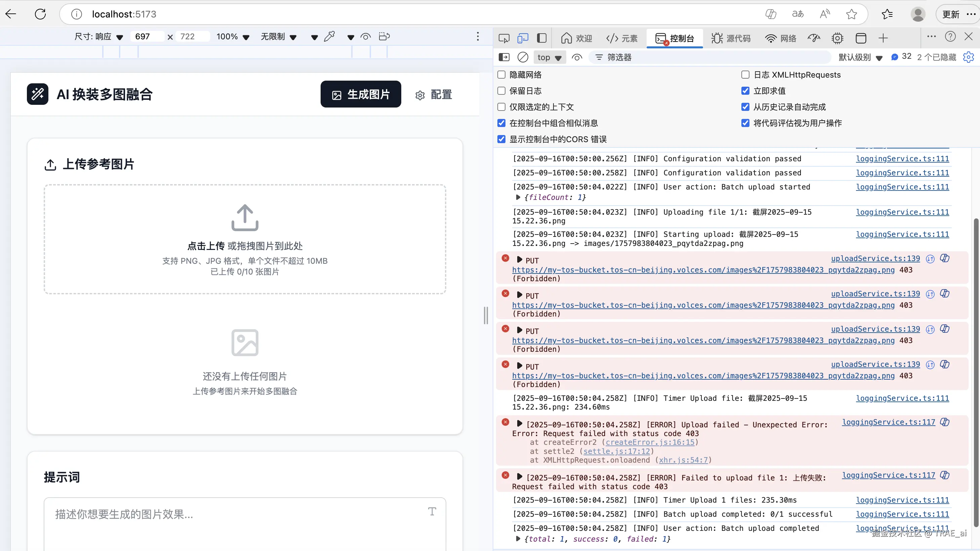Toggle the console sidebar icon

click(x=504, y=57)
